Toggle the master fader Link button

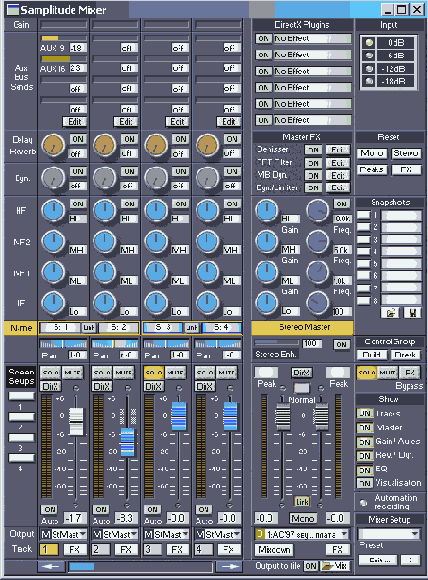pyautogui.click(x=302, y=502)
